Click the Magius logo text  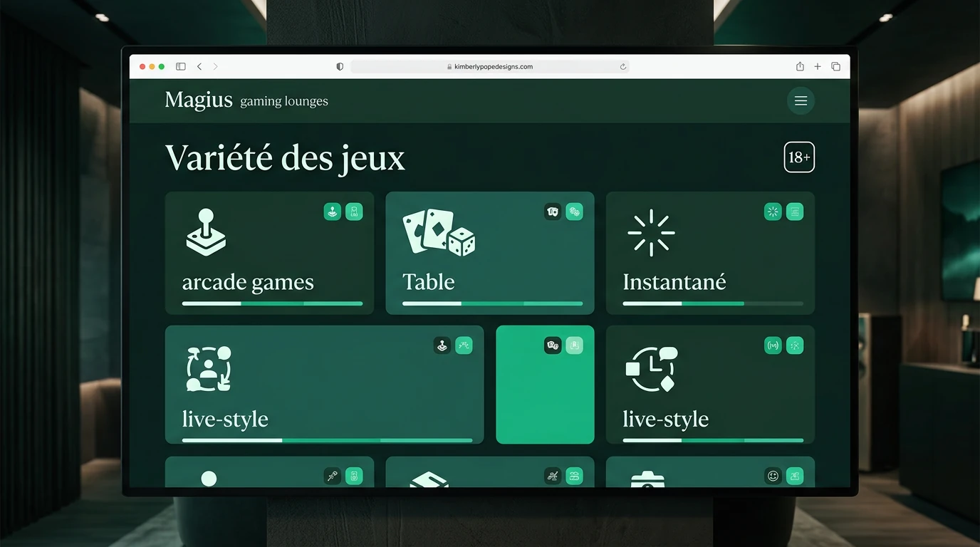click(x=199, y=100)
